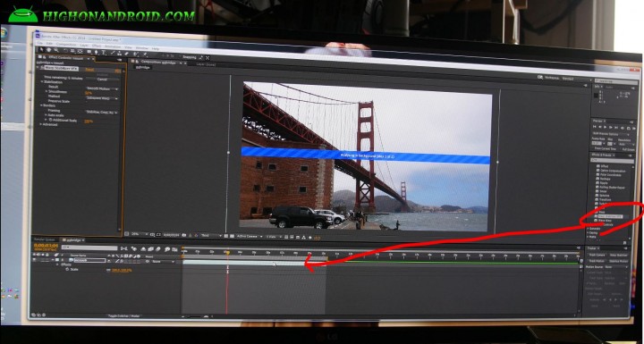Click the current time indicator on timeline ruler

coord(227,253)
